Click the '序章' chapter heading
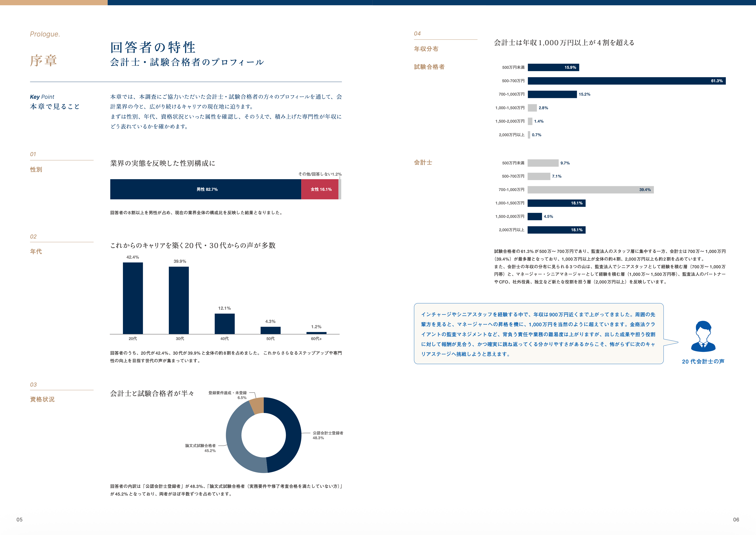Screen dimensions: 756x535 [x=44, y=61]
